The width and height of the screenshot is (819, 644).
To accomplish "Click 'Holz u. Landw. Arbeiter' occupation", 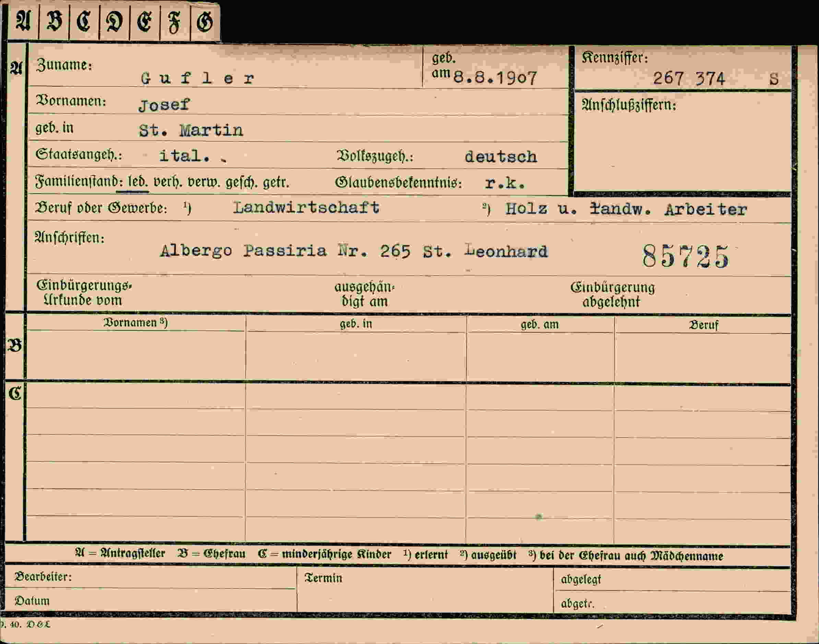I will click(x=626, y=209).
